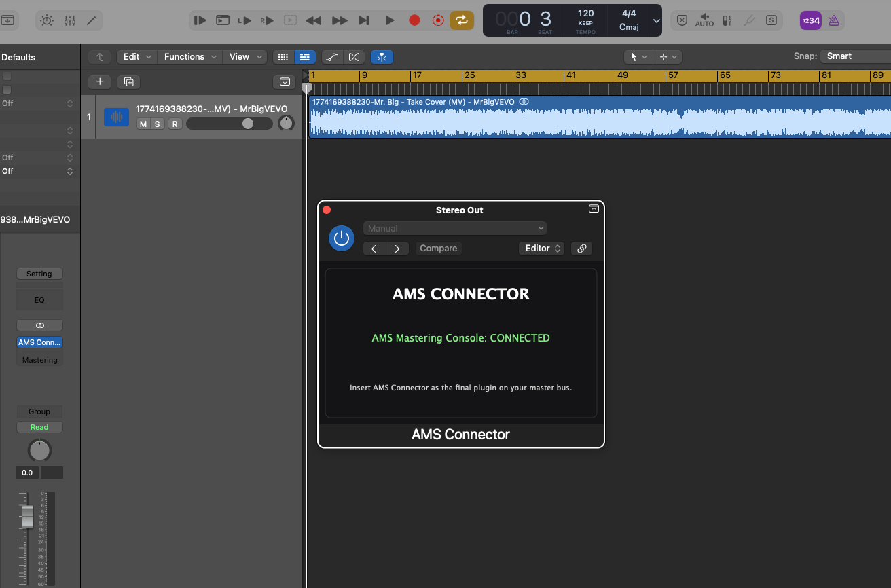Start recording with the red Record button
The image size is (891, 588).
tap(414, 20)
